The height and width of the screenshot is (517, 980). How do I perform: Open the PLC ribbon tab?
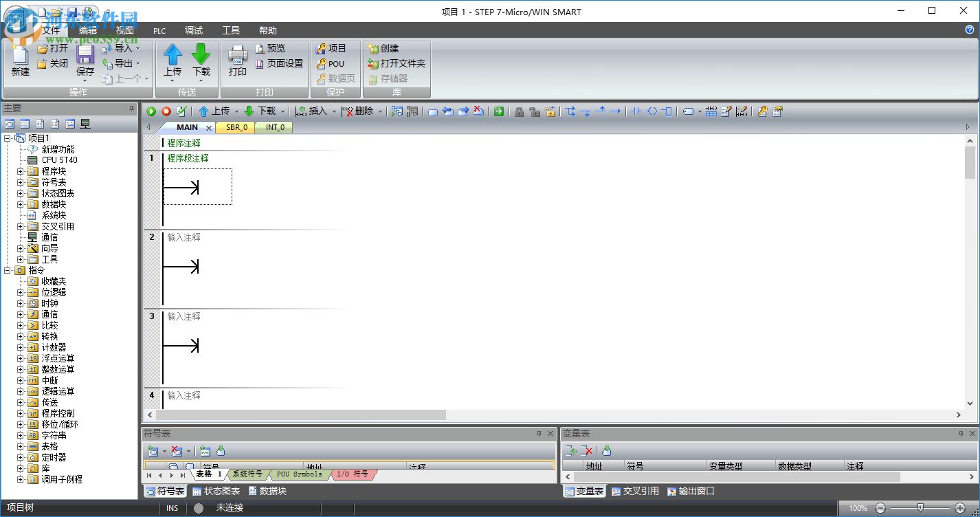pyautogui.click(x=159, y=30)
